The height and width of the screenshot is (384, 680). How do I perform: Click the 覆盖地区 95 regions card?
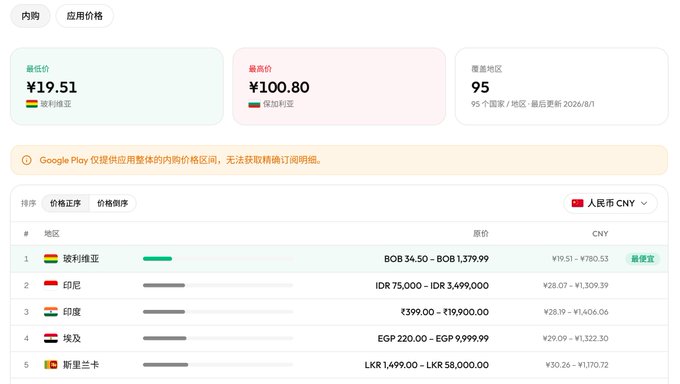(x=561, y=86)
